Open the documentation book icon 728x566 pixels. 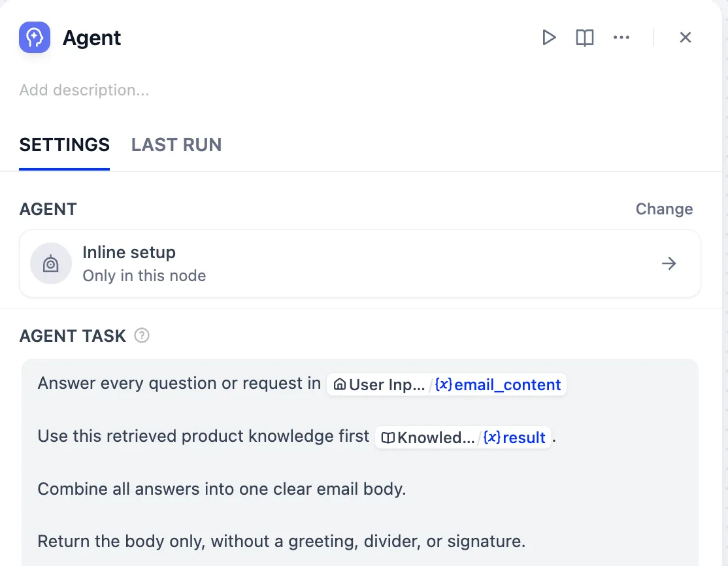584,38
